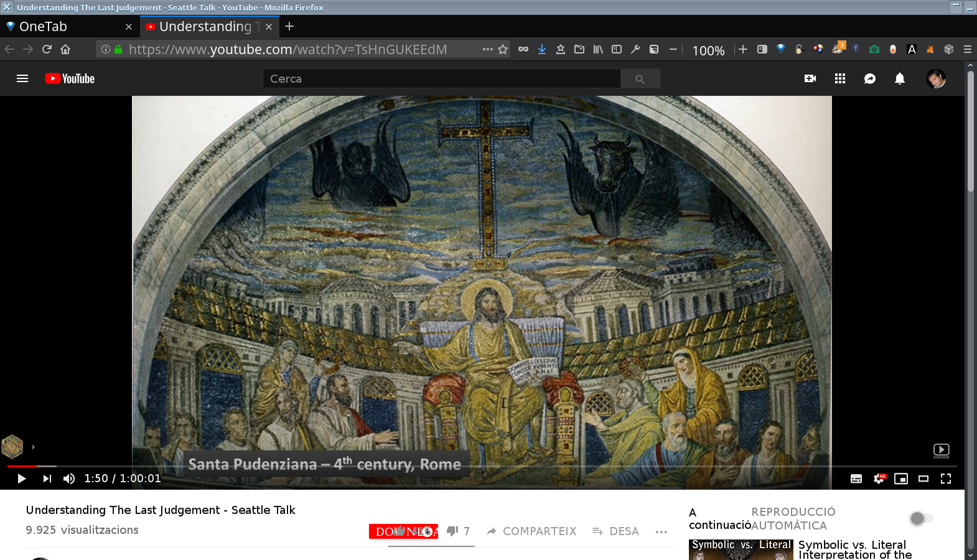The width and height of the screenshot is (977, 560).
Task: Bookmark this page with star
Action: point(503,49)
